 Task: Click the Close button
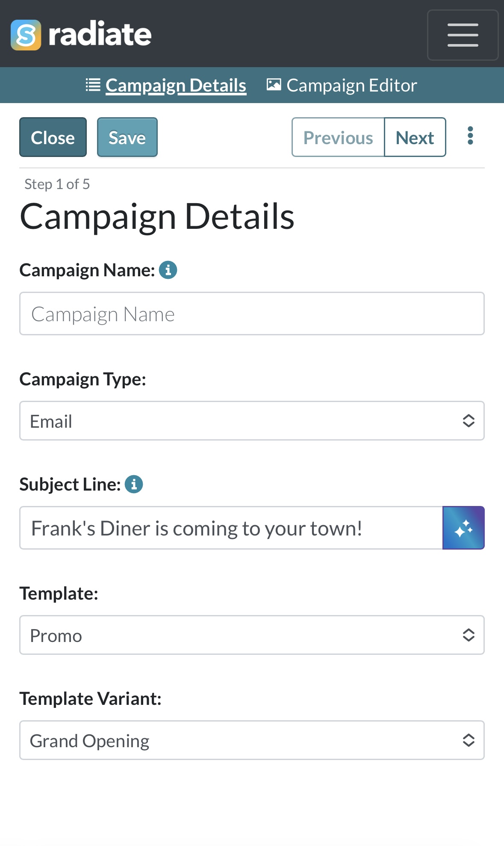(x=53, y=137)
